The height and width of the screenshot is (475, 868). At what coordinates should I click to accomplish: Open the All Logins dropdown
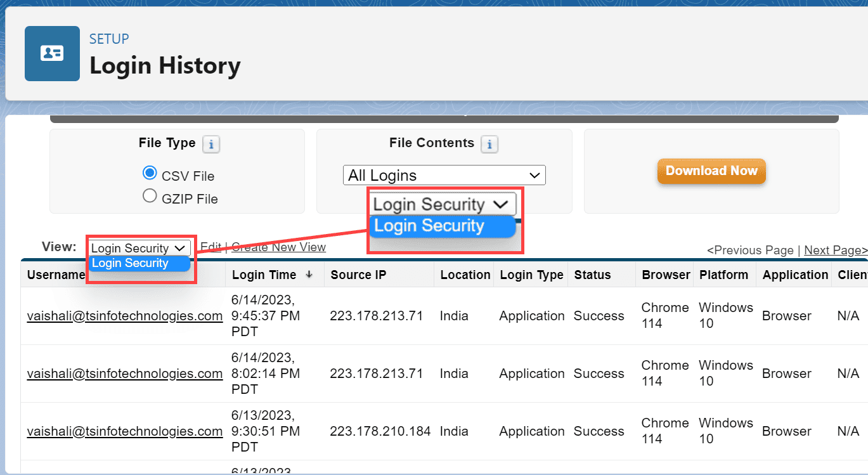click(x=443, y=175)
